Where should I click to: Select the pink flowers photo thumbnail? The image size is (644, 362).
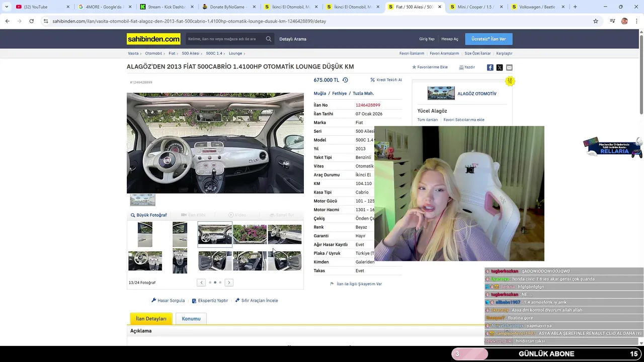point(250,235)
